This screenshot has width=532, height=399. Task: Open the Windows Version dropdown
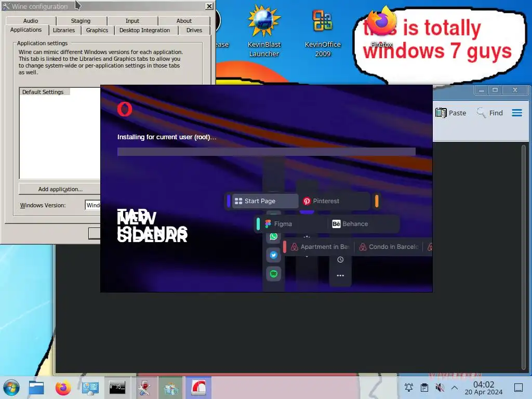point(92,205)
